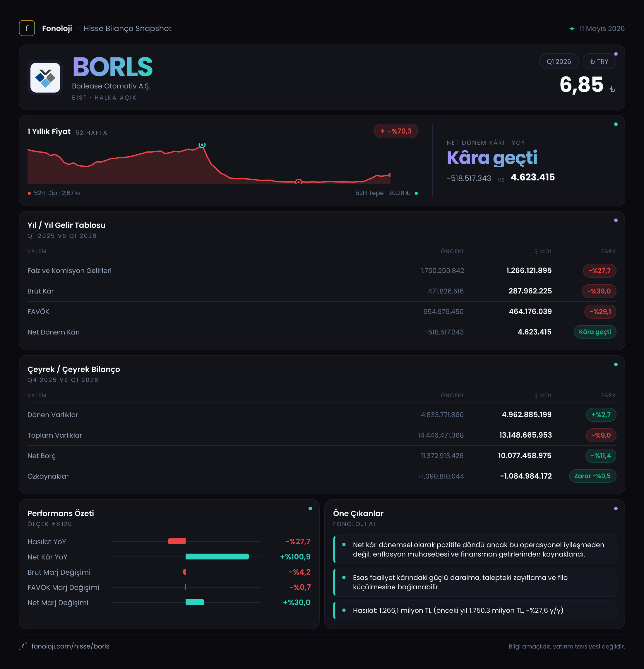The image size is (644, 669).
Task: Click the -%70,3 yearly change badge
Action: click(x=396, y=131)
